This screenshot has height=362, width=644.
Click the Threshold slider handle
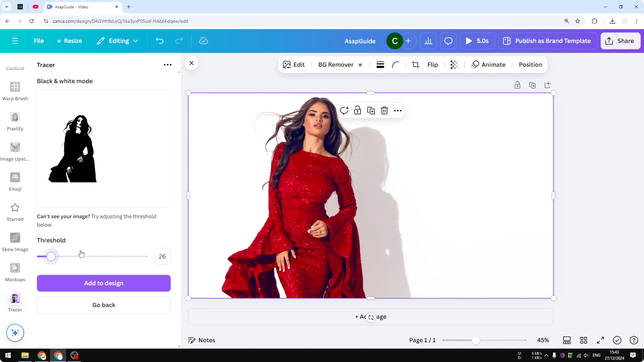pyautogui.click(x=51, y=256)
